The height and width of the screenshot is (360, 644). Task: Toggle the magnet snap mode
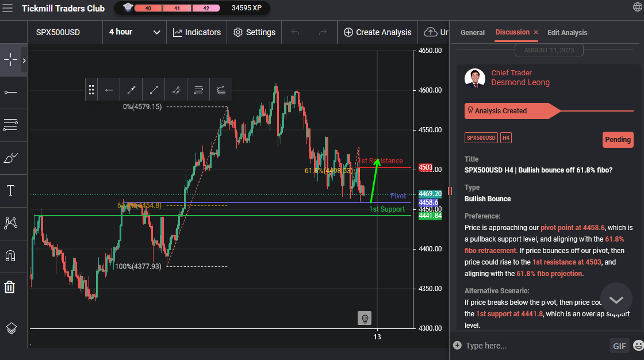pos(10,255)
